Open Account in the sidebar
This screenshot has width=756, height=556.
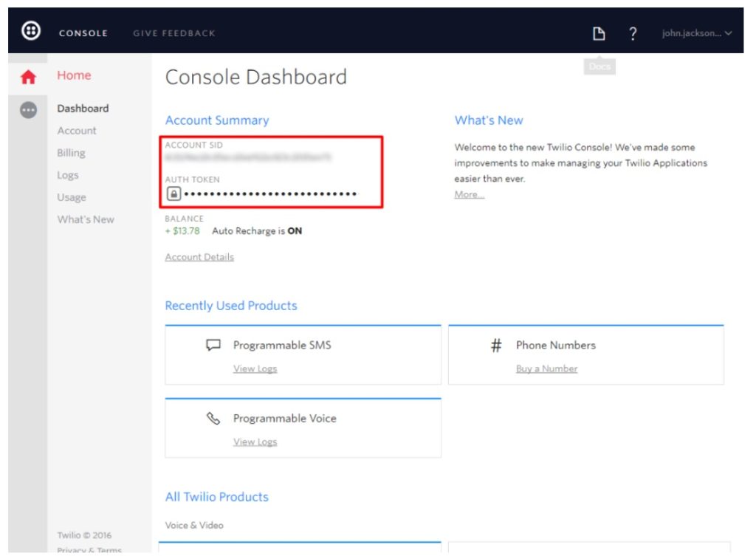click(77, 131)
